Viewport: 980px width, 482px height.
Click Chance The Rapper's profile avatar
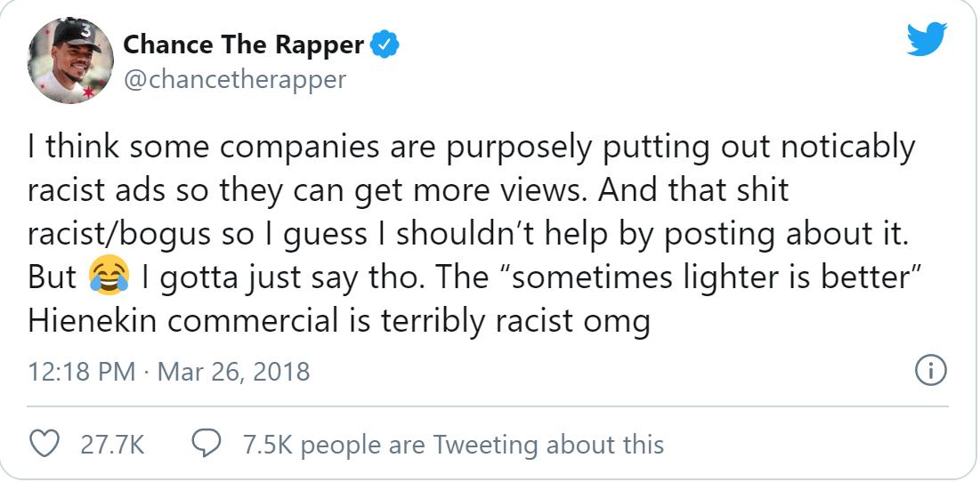tap(71, 60)
